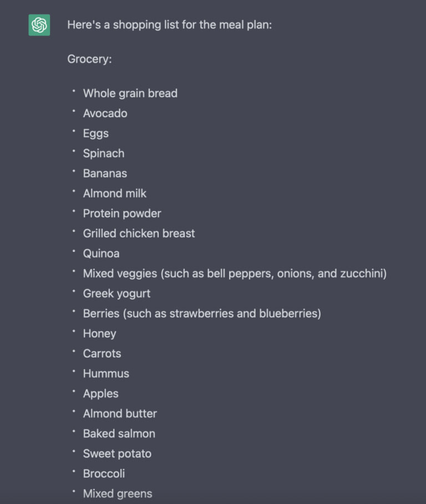Select the Whole grain bread item
The width and height of the screenshot is (426, 504).
pyautogui.click(x=130, y=93)
